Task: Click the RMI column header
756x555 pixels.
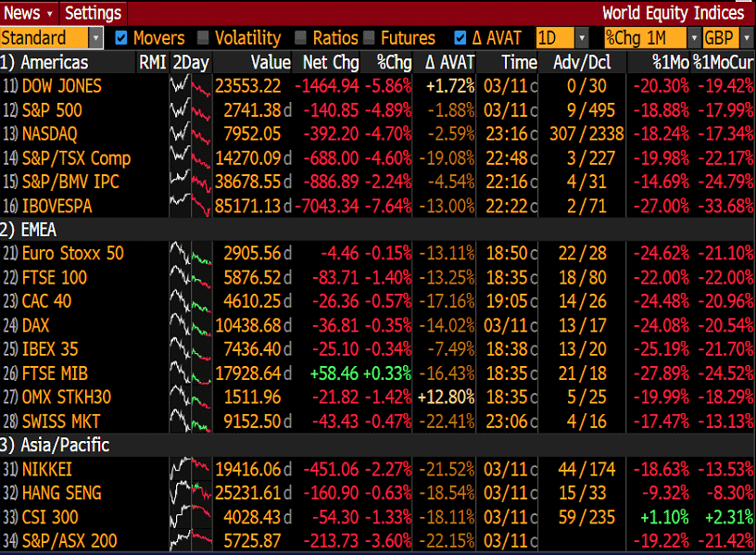Action: pos(152,62)
